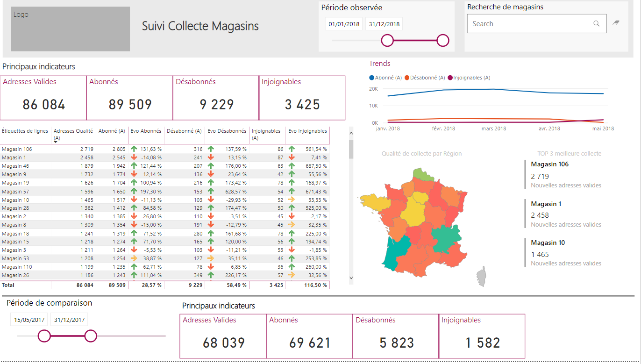Clear store search with the eraser icon
Viewport: 641px width, 364px height.
point(616,23)
